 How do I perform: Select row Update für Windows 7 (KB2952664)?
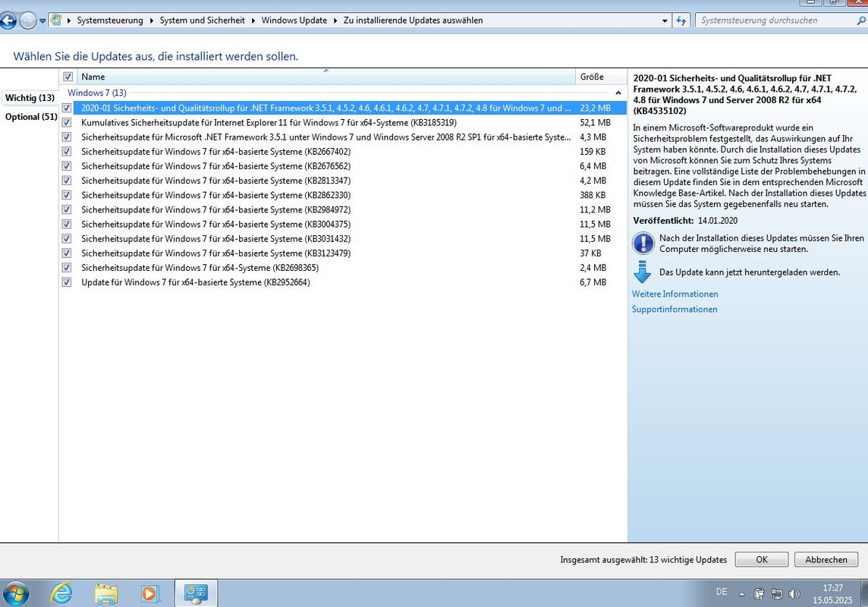pos(343,281)
